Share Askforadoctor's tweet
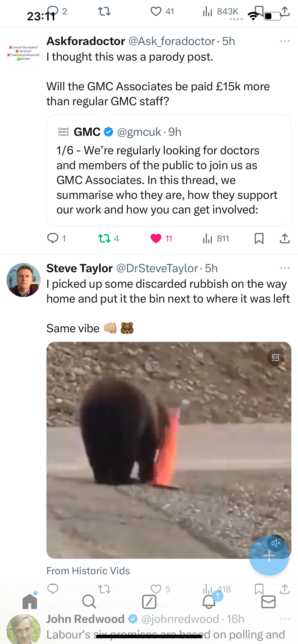298x644 pixels. coord(285,238)
